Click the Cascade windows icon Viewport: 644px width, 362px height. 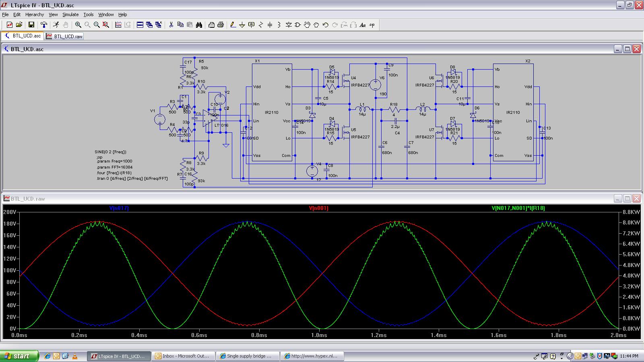pyautogui.click(x=149, y=25)
